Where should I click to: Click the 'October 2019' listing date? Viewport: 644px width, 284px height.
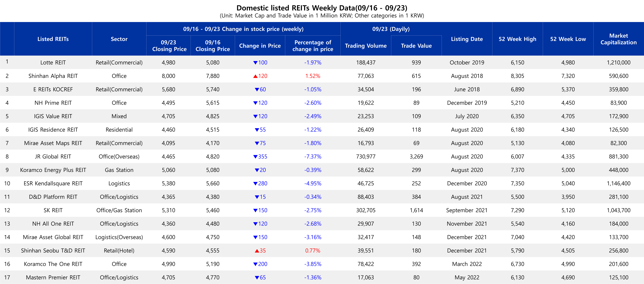(467, 63)
